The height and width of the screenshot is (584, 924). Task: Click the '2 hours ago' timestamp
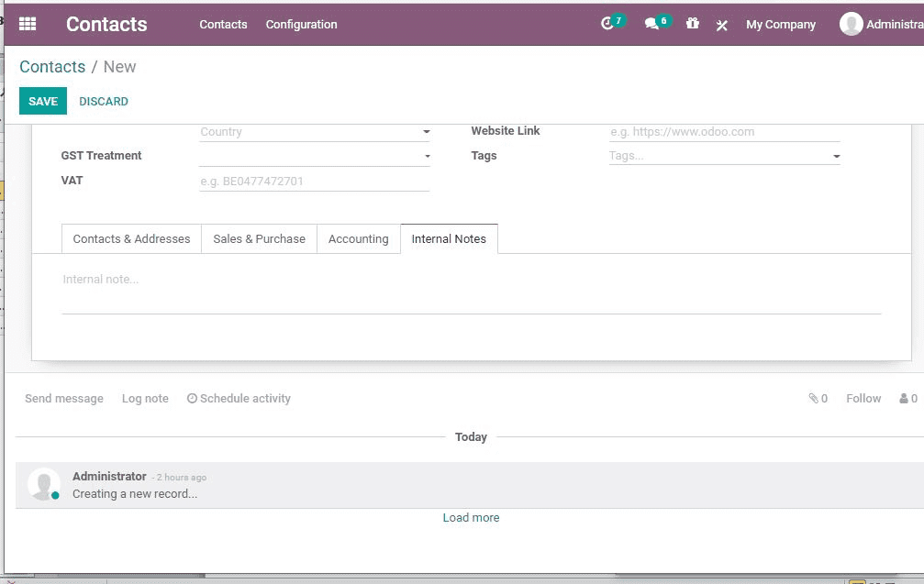coord(182,478)
